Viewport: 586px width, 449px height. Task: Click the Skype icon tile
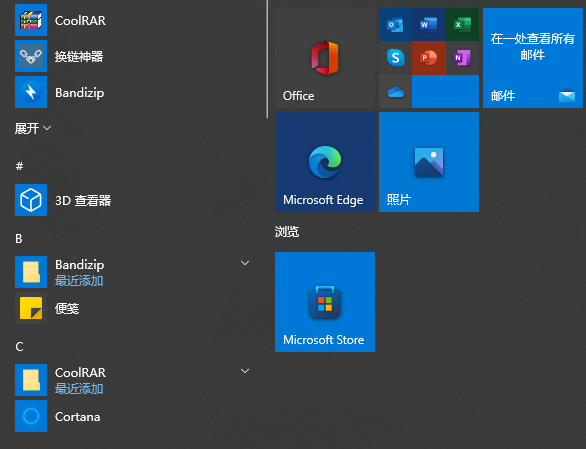395,58
